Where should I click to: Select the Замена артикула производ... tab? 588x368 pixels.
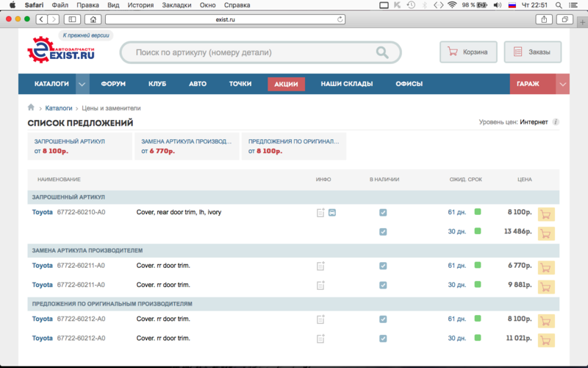tap(187, 146)
